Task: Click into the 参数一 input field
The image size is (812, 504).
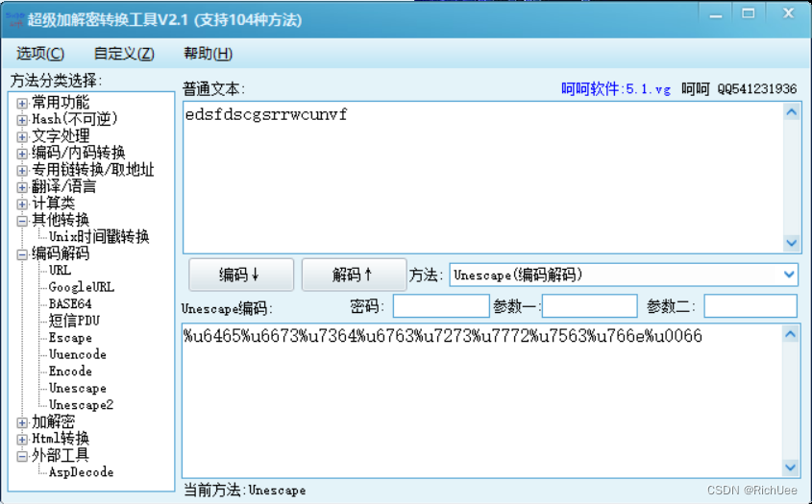Action: click(589, 306)
